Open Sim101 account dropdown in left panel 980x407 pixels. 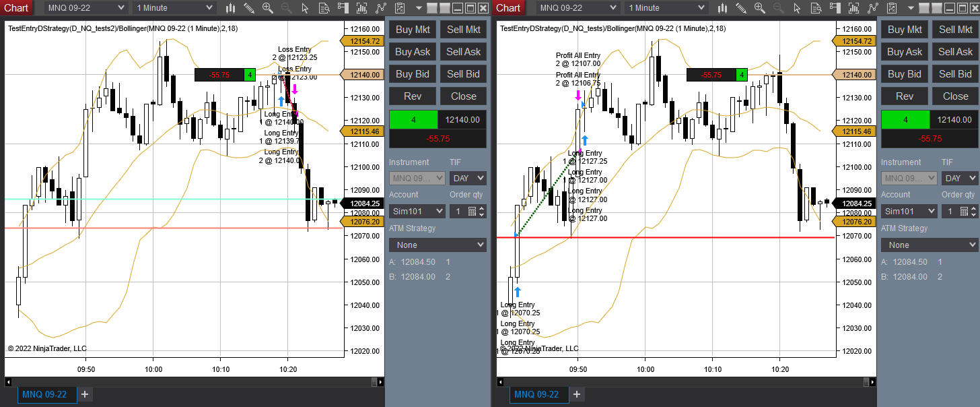click(417, 212)
